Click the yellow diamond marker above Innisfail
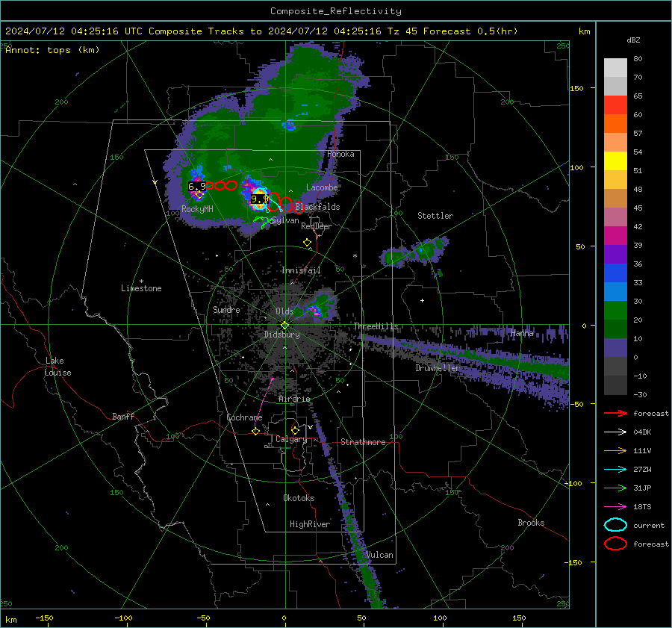This screenshot has width=672, height=628. pos(308,243)
